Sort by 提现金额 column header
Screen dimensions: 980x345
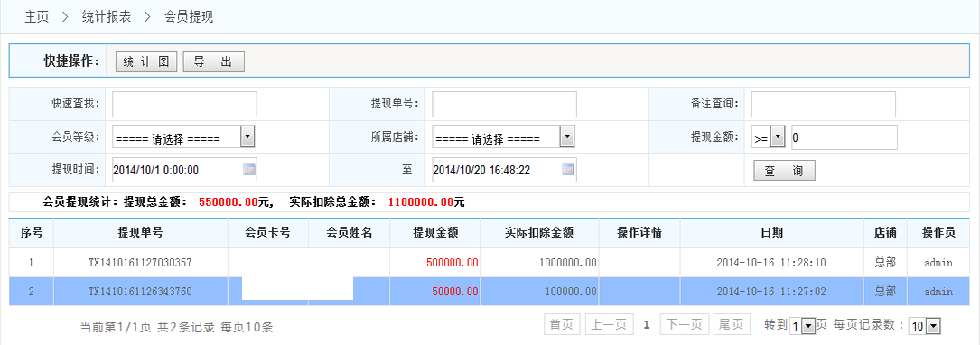click(x=435, y=232)
